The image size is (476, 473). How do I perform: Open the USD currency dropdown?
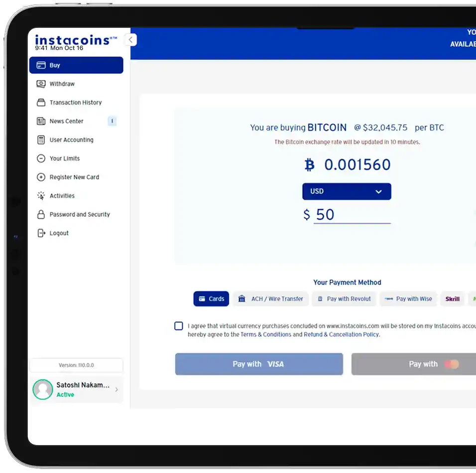[x=347, y=191]
